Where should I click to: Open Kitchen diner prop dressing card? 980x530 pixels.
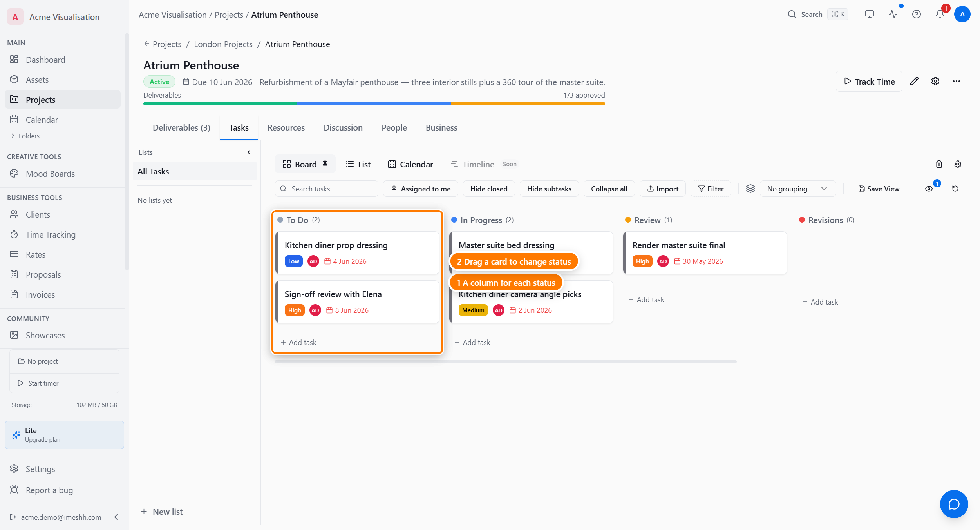(x=357, y=253)
